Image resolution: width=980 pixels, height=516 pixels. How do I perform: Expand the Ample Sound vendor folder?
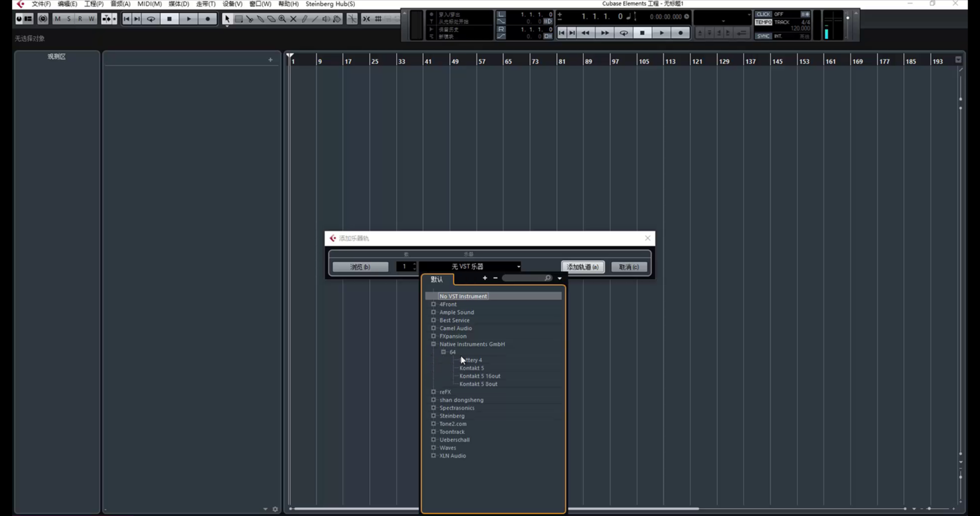tap(434, 312)
